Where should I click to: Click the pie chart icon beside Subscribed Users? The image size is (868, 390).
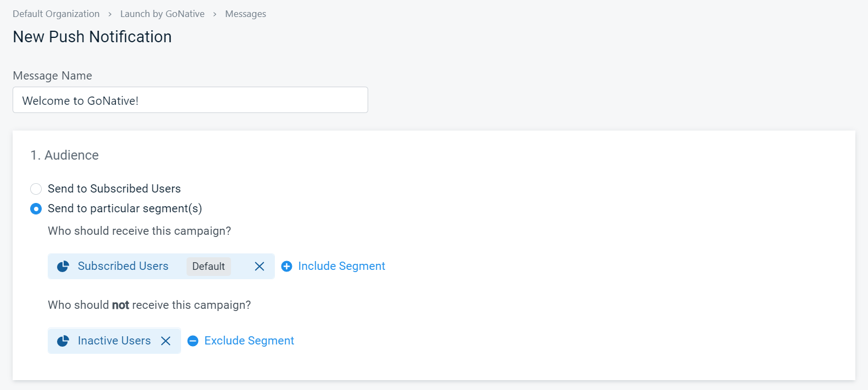click(63, 266)
